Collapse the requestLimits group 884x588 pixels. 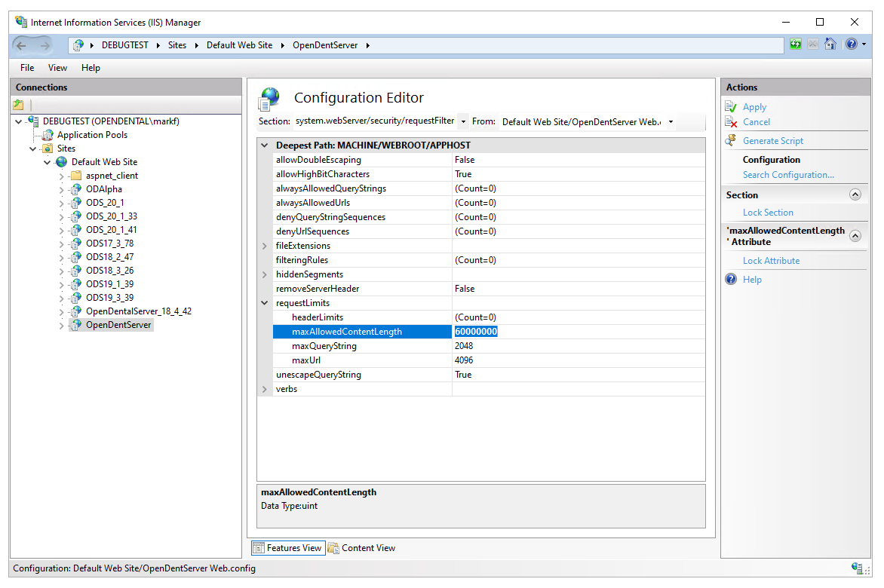tap(264, 303)
